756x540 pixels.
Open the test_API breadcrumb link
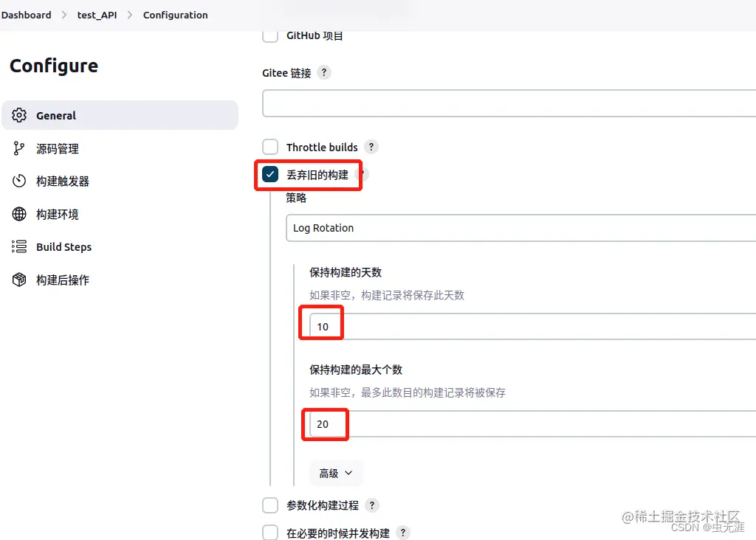97,15
